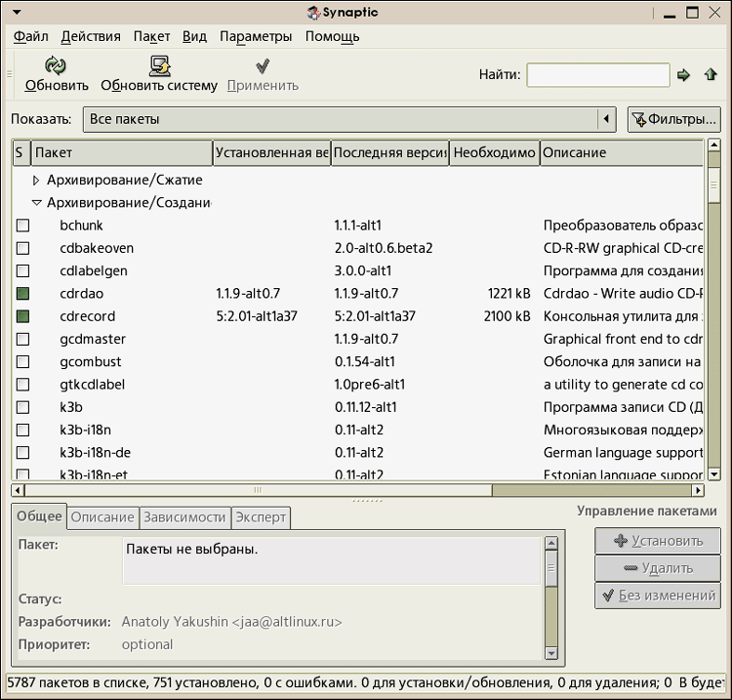Screen dimensions: 732x700
Task: Switch to the Общее tab
Action: (39, 516)
